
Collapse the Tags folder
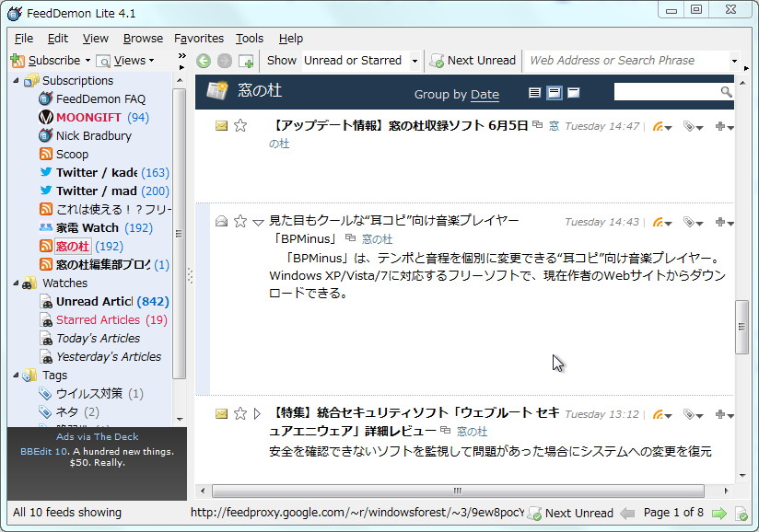(16, 375)
